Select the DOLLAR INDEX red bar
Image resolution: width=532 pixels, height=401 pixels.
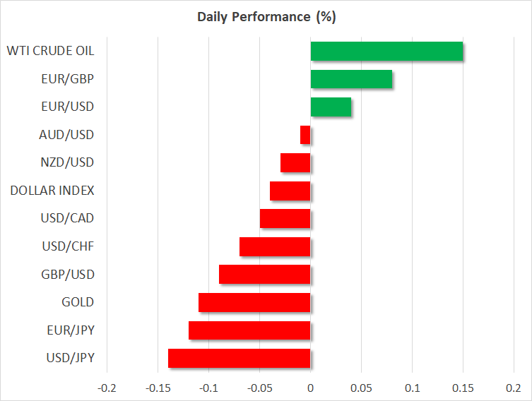coord(290,191)
